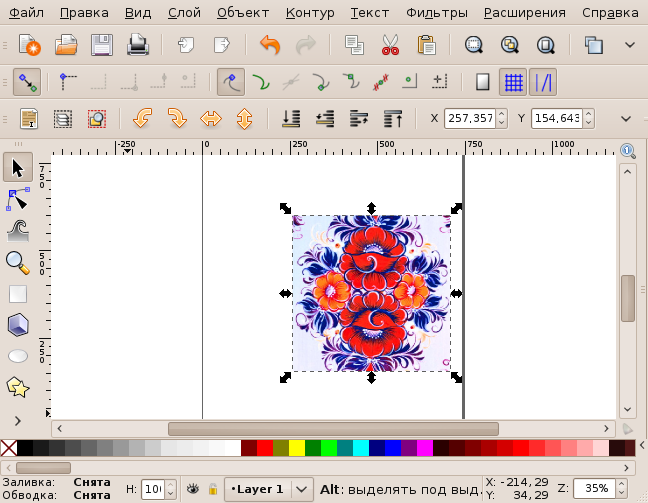Raise selection one step
This screenshot has width=648, height=503.
(x=359, y=119)
